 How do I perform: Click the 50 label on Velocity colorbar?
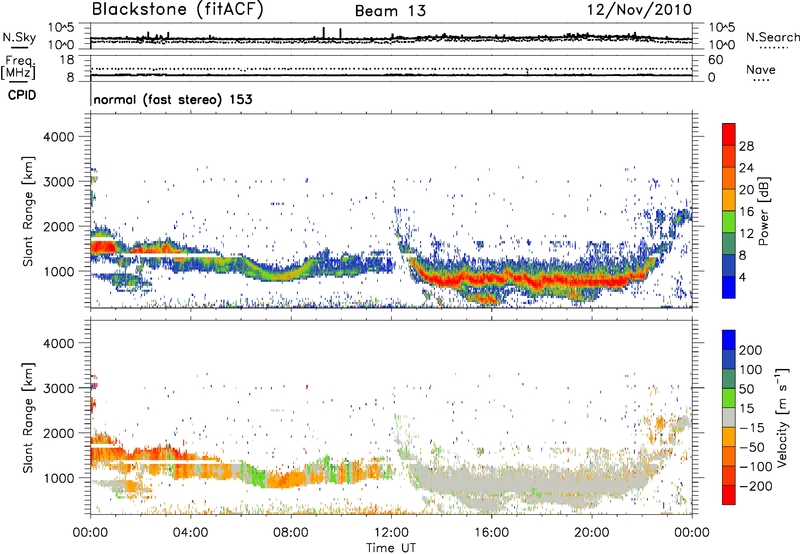point(746,389)
